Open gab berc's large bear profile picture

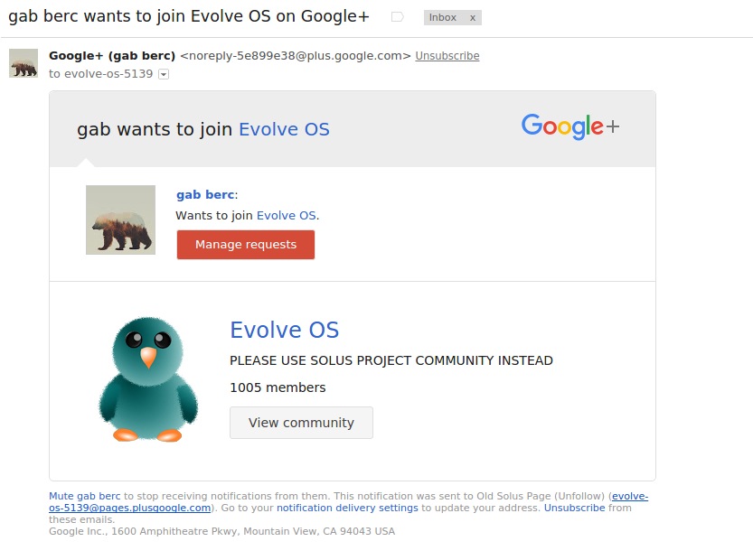coord(120,219)
